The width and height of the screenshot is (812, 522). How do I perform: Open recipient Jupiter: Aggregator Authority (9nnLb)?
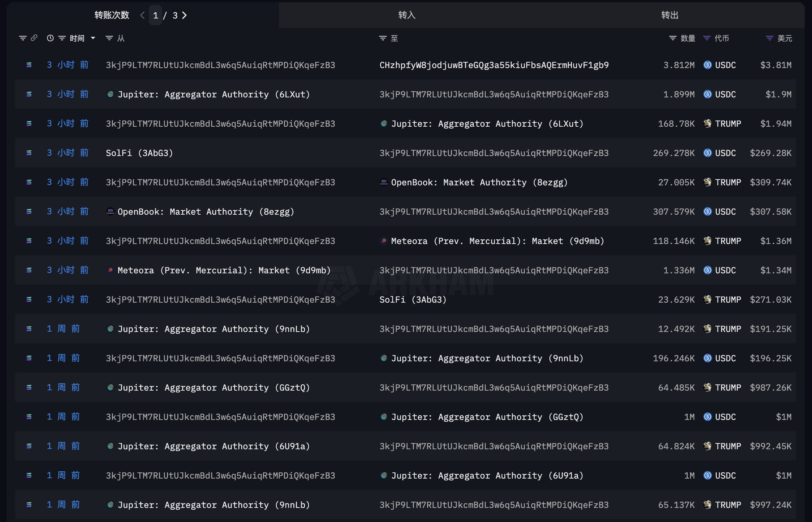pos(487,358)
